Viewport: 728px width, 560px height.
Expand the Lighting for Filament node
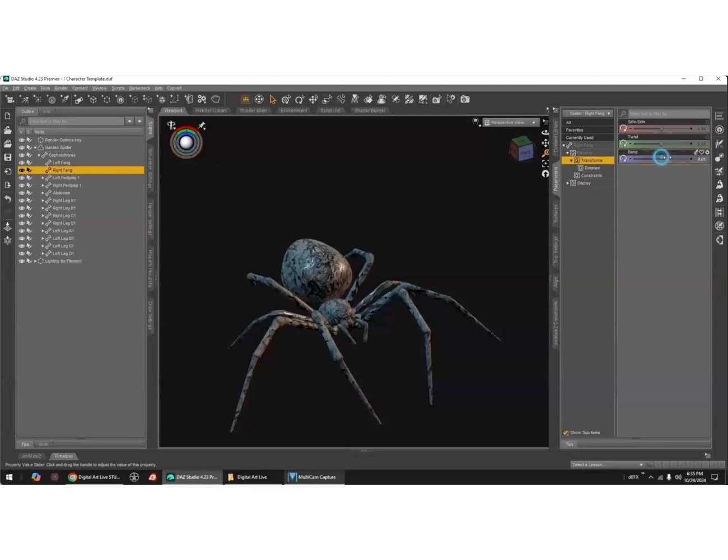click(35, 262)
